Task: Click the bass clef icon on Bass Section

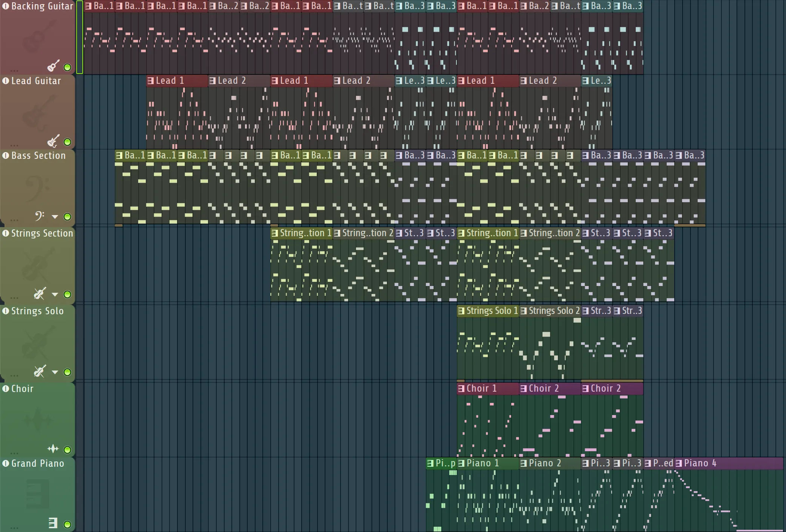Action: point(39,216)
